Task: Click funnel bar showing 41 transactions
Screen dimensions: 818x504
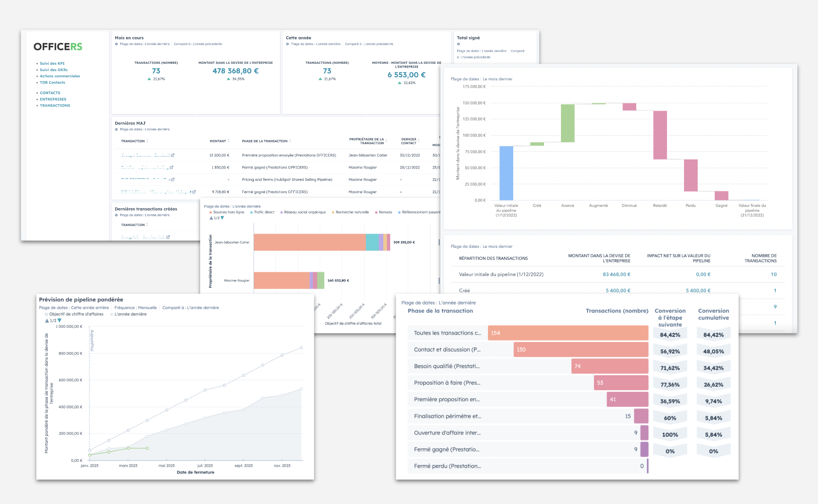Action: click(627, 399)
